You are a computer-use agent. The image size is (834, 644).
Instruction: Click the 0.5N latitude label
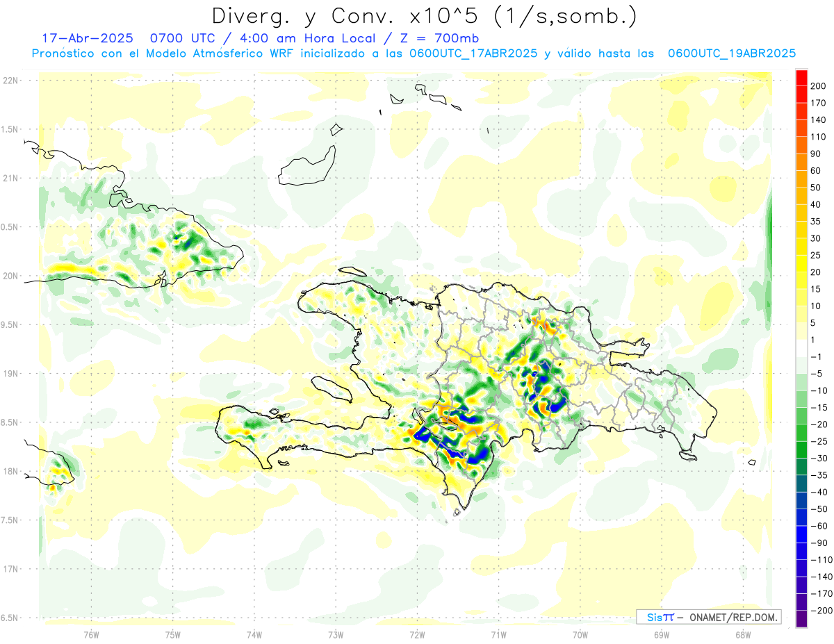click(11, 227)
